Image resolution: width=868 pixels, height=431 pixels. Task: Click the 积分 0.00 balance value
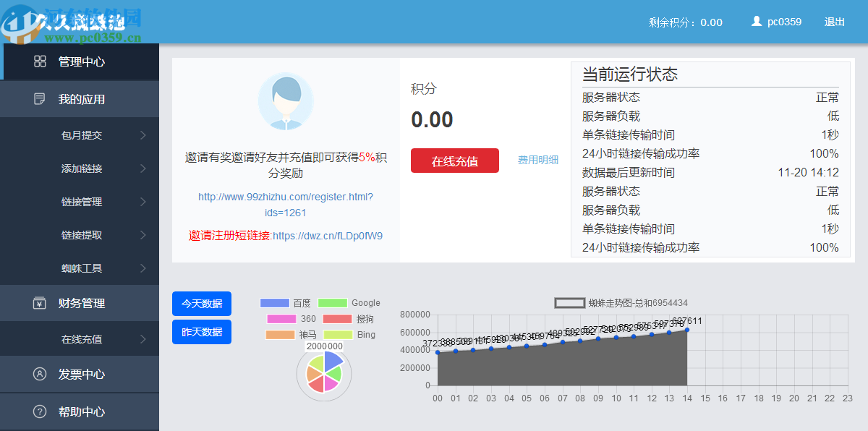click(432, 119)
